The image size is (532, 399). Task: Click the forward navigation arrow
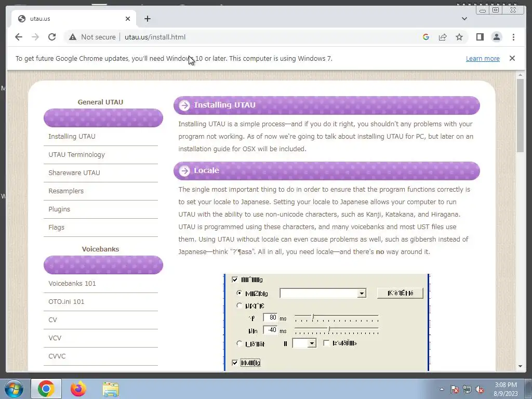35,37
